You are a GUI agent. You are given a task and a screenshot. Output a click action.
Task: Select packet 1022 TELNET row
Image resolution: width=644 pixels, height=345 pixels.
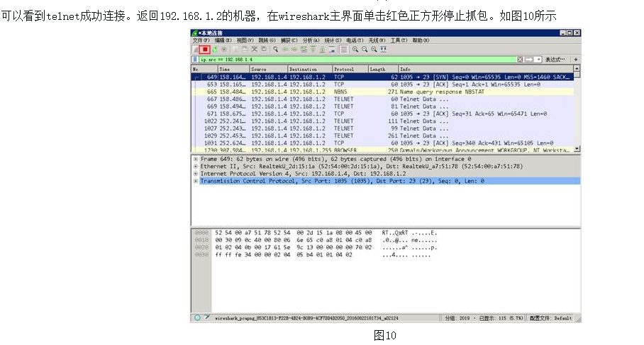tap(382, 121)
